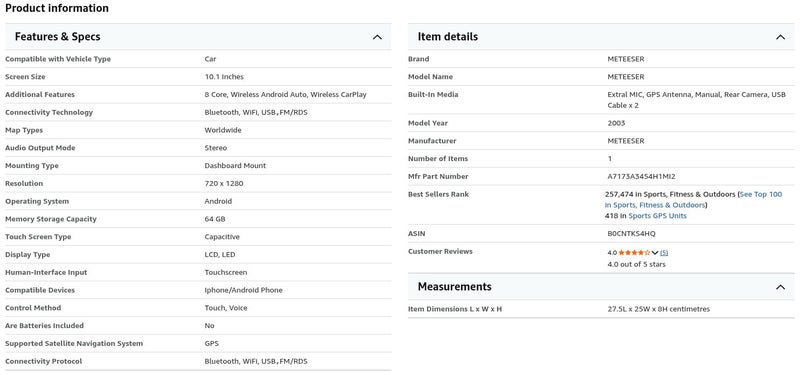Screen dimensions: 800x375
Task: Open the (5) customer reviews link
Action: point(664,253)
